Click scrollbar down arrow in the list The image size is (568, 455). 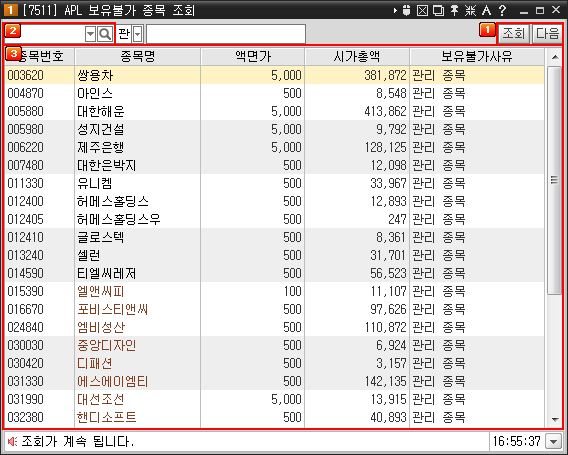click(555, 419)
